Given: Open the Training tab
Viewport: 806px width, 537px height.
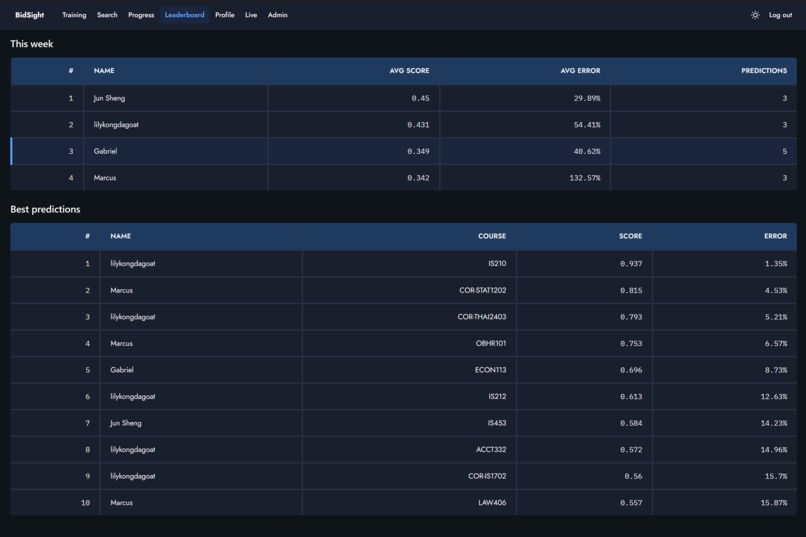Looking at the screenshot, I should (74, 15).
